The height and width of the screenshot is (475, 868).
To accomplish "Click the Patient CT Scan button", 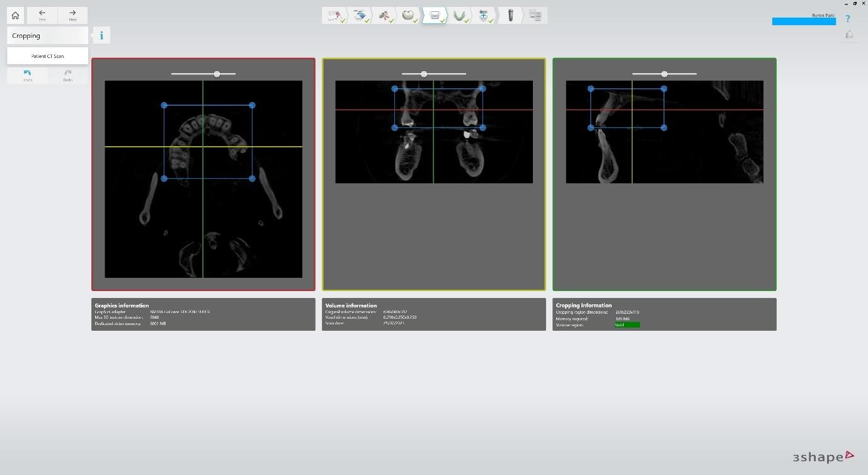I will [x=48, y=56].
